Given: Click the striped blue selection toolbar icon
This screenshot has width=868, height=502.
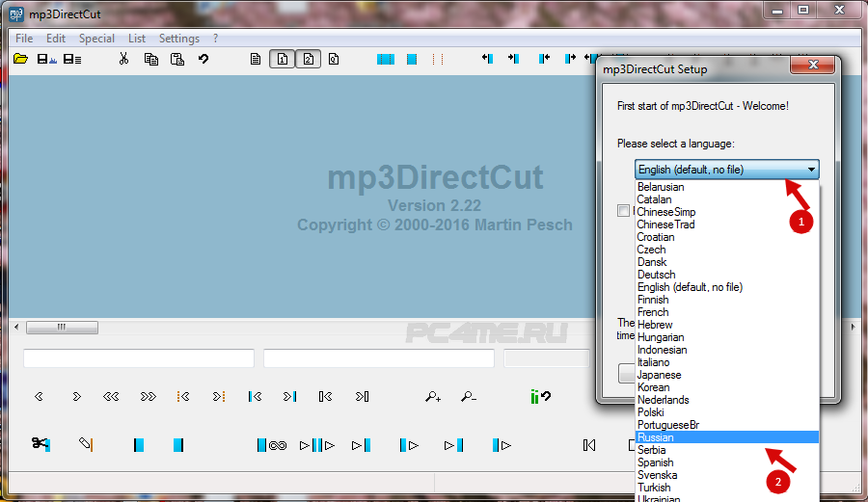Looking at the screenshot, I should click(x=385, y=59).
